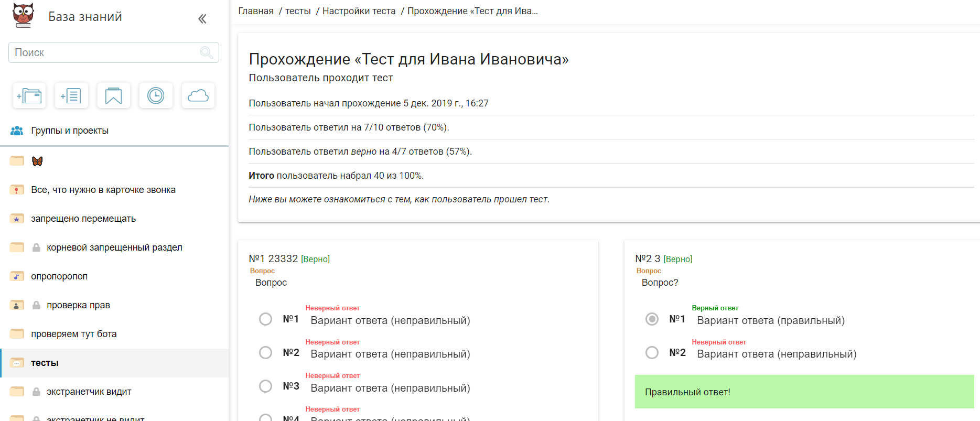
Task: Select answer №2 radio in question 23332
Action: click(266, 352)
